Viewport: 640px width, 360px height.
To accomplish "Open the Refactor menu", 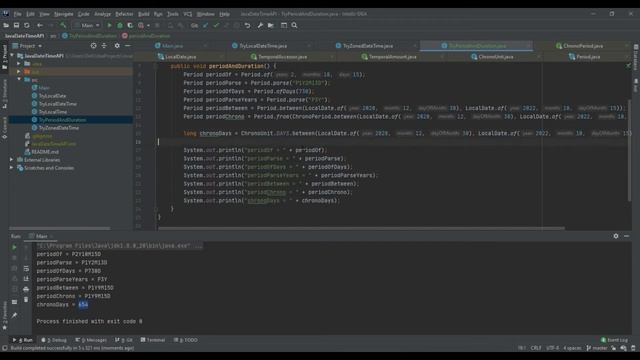I will tap(124, 14).
